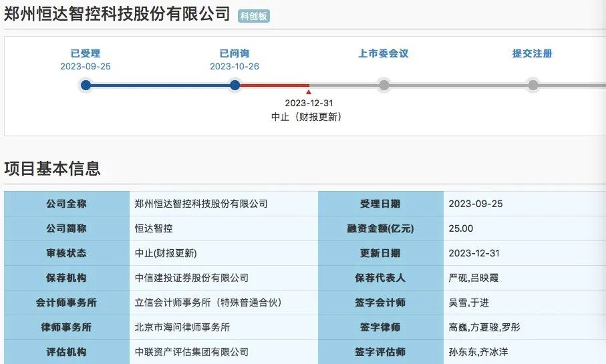The width and height of the screenshot is (606, 364).
Task: Click 北京市海问律师事务所
Action: click(x=182, y=327)
